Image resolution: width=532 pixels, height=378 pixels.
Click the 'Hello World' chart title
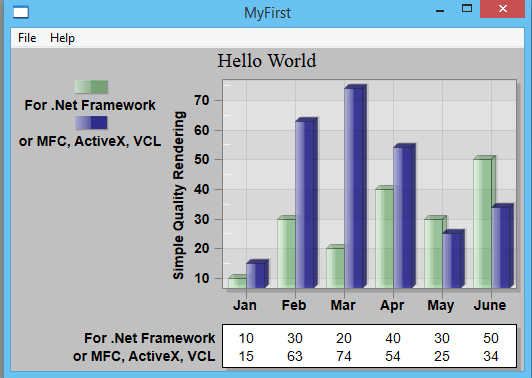tap(267, 61)
